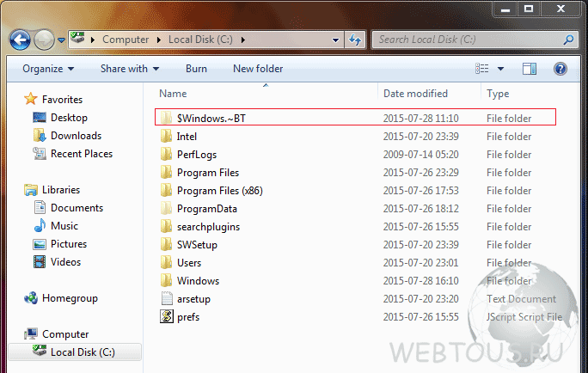Open view options dropdown arrow
Viewport: 588px width, 373px height.
click(500, 69)
